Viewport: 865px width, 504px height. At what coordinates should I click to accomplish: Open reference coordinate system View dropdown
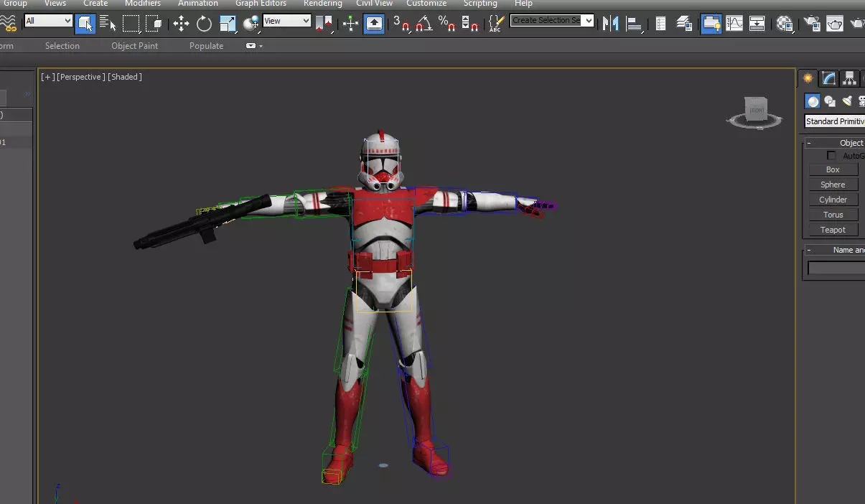286,21
